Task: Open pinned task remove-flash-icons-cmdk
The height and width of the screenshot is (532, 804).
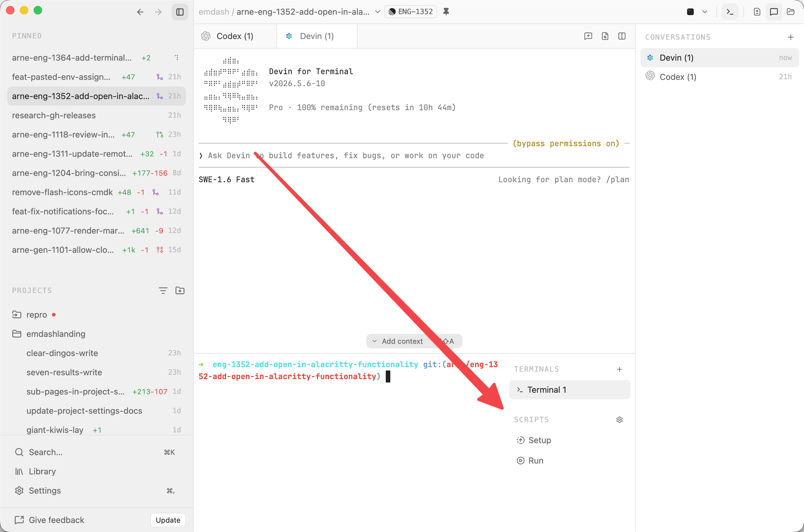Action: point(96,192)
